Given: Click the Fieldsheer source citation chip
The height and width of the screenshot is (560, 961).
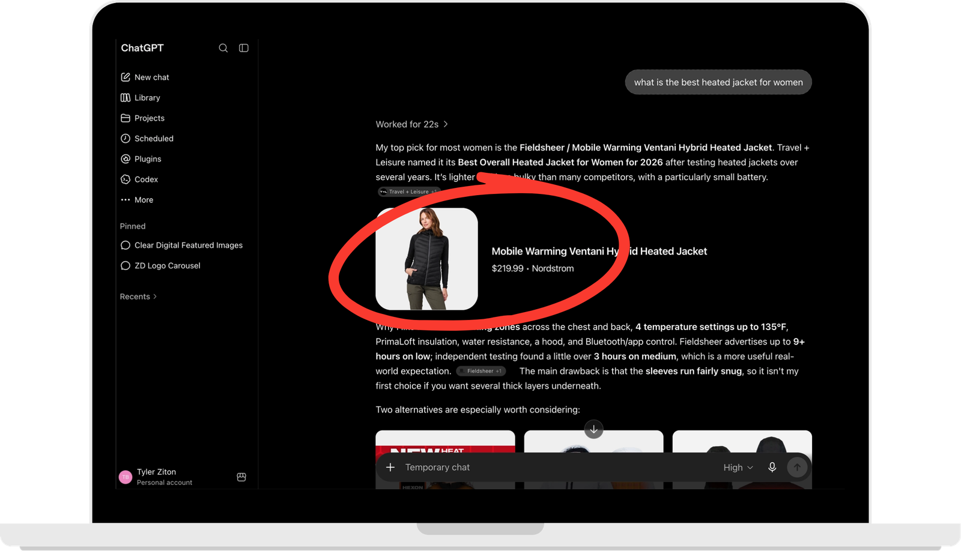Looking at the screenshot, I should pyautogui.click(x=481, y=372).
